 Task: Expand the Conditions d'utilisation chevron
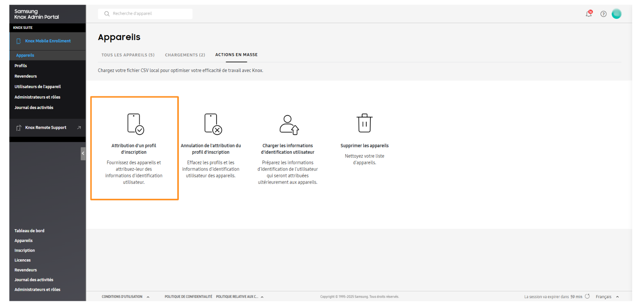coord(148,297)
